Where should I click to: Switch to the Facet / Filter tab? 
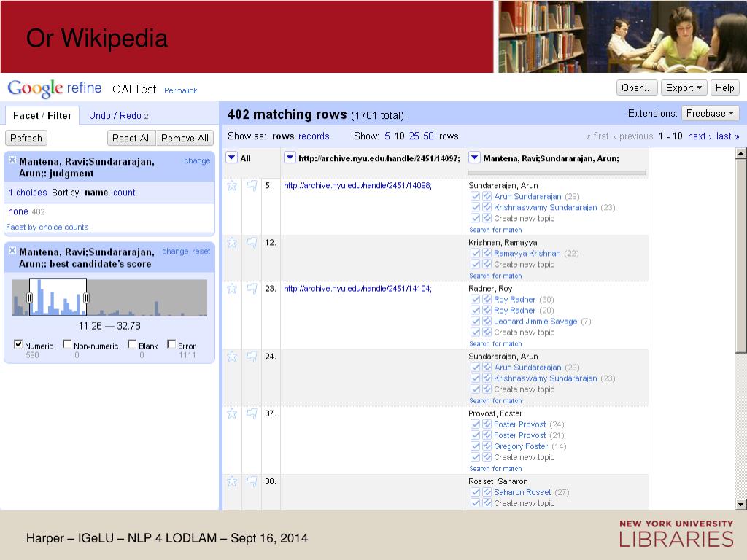point(42,116)
